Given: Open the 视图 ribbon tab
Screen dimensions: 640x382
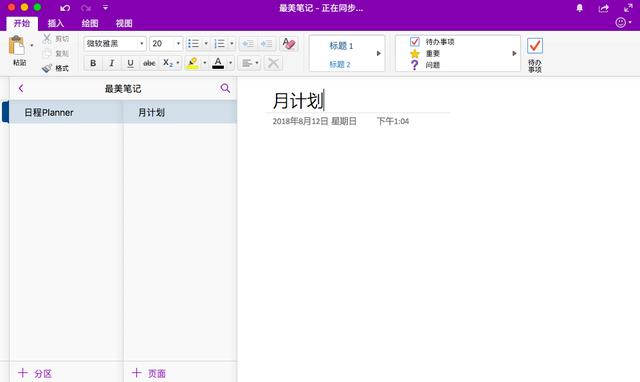Looking at the screenshot, I should tap(124, 23).
